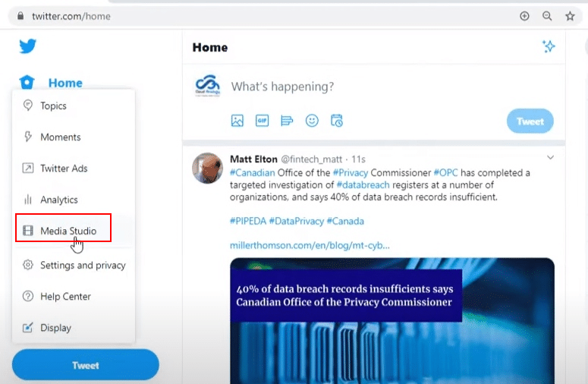588x384 pixels.
Task: Open Analytics from the menu
Action: [74, 200]
